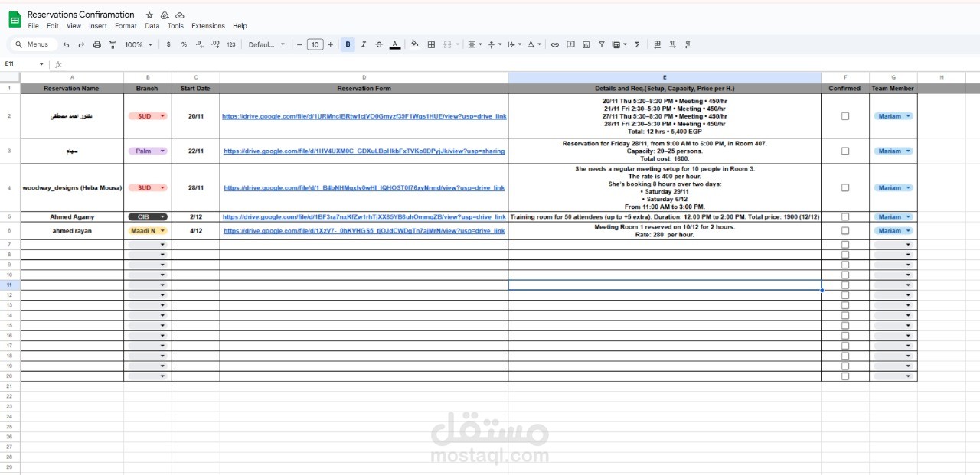Image resolution: width=980 pixels, height=475 pixels.
Task: Open the Palm branch dropdown
Action: point(148,151)
